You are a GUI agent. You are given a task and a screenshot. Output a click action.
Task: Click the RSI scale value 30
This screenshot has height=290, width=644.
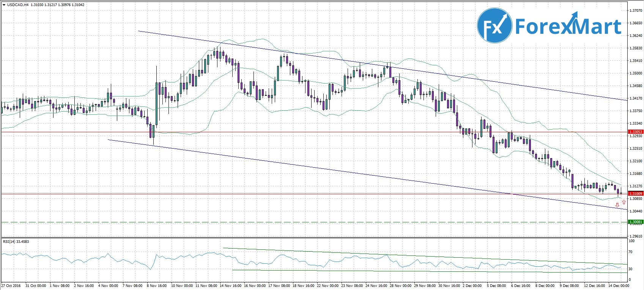coord(631,269)
